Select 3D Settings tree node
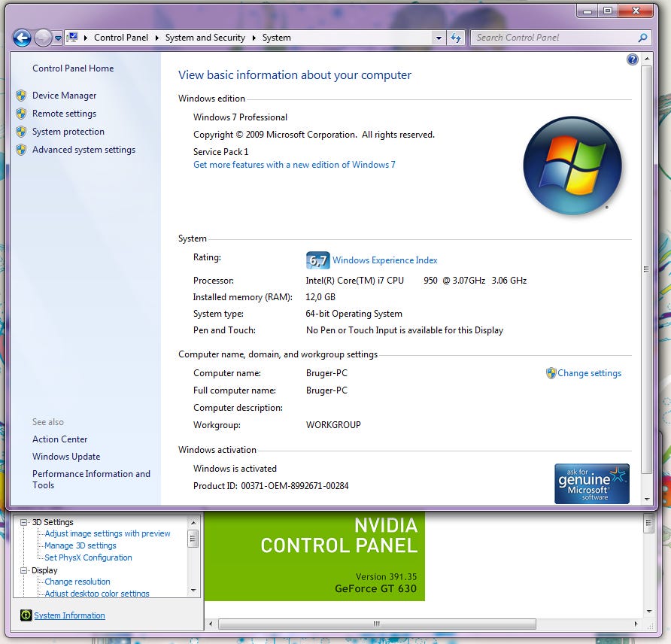Image resolution: width=671 pixels, height=644 pixels. (x=53, y=522)
